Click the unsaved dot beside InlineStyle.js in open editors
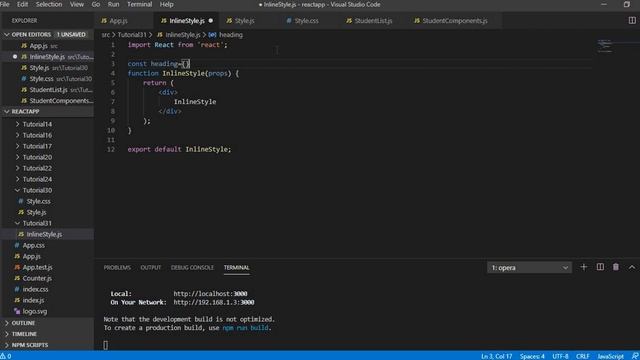640x360 pixels. point(15,57)
